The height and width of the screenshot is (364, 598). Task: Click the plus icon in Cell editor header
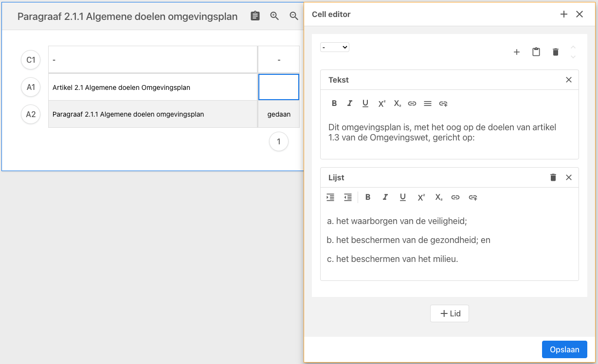click(x=564, y=14)
